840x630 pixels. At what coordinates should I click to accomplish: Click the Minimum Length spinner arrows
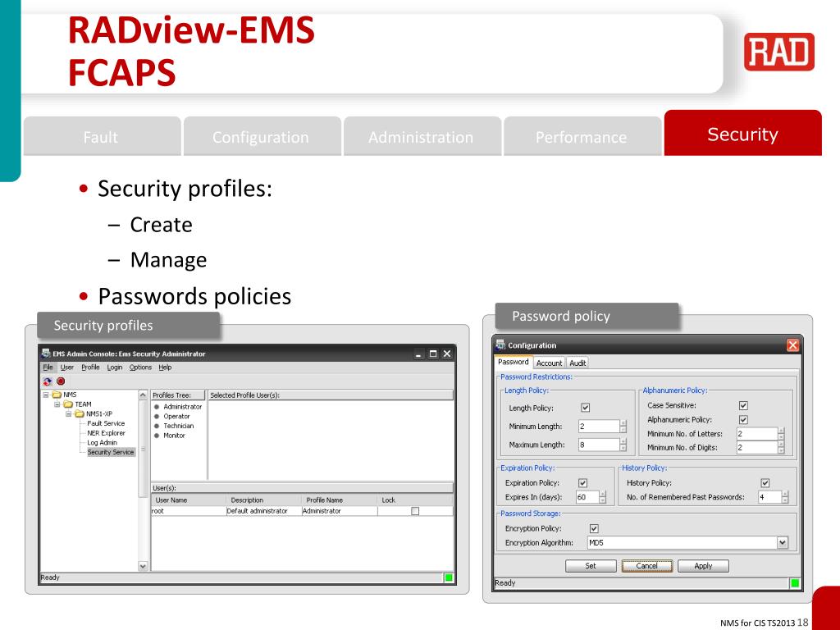(623, 427)
